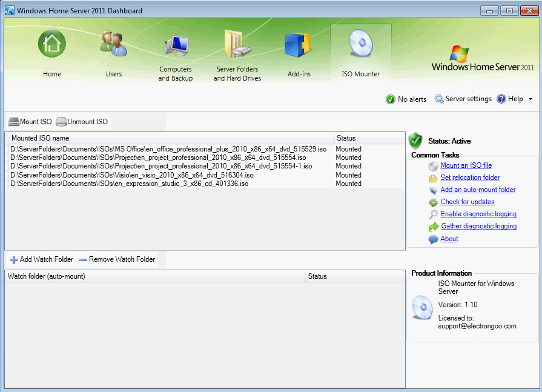Select the en_expression_studio_3 ISO row

coord(207,184)
